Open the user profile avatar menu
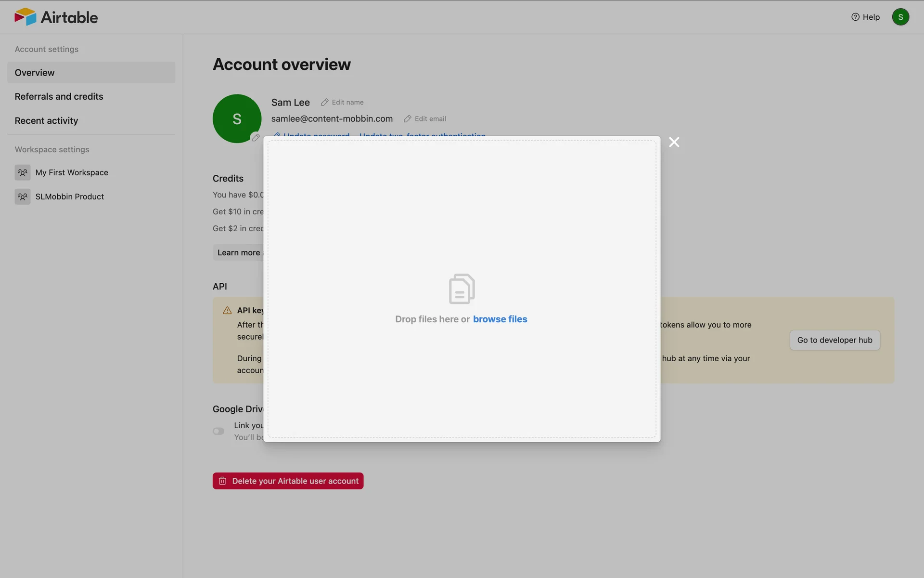This screenshot has width=924, height=578. point(900,17)
